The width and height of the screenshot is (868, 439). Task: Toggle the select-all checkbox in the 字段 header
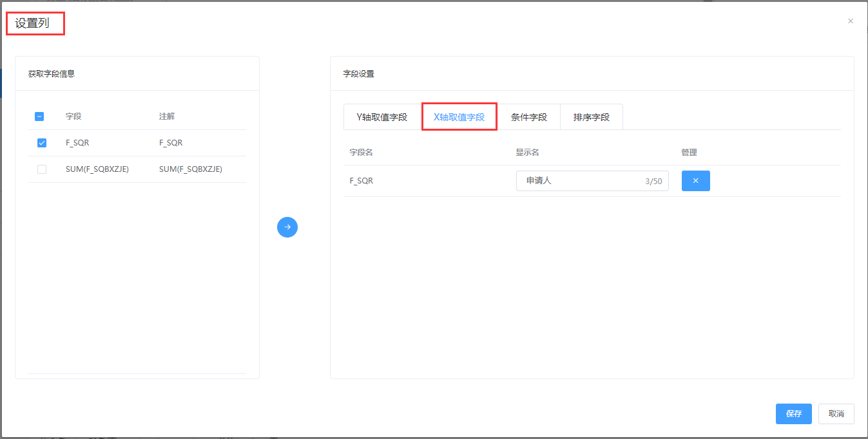coord(39,117)
